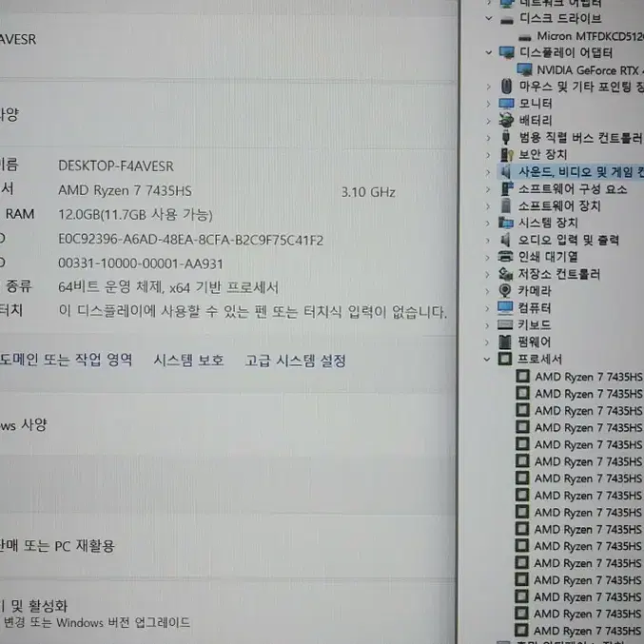Click the USB icon for 범용 직렬 버스 컨트롤러
The image size is (644, 644).
(x=506, y=138)
